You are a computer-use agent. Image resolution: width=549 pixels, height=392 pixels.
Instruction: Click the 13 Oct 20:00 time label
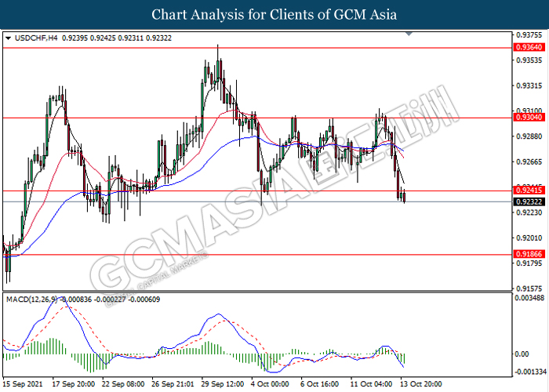click(421, 384)
